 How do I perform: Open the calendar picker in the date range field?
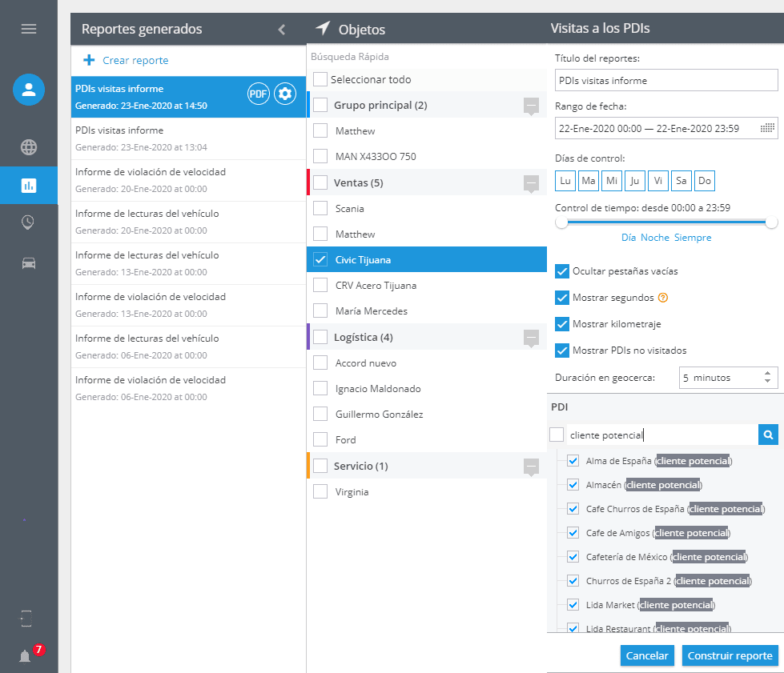coord(768,128)
